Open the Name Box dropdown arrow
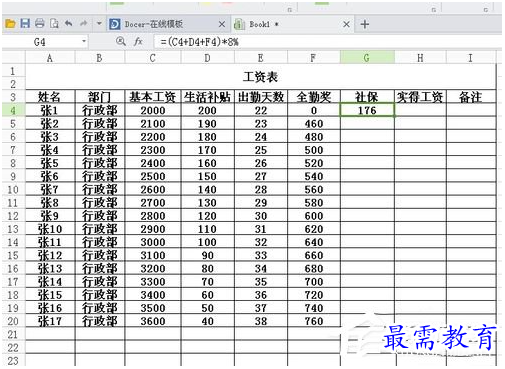This screenshot has width=505, height=369. [84, 42]
